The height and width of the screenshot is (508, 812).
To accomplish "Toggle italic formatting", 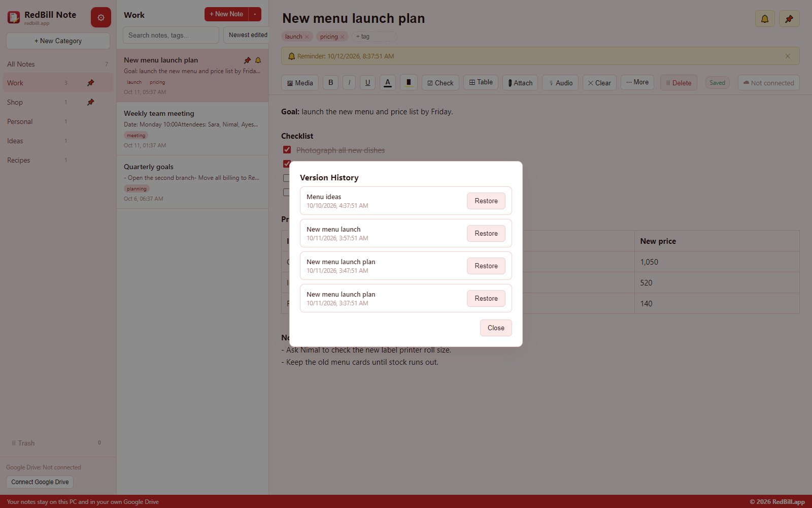I will point(349,82).
